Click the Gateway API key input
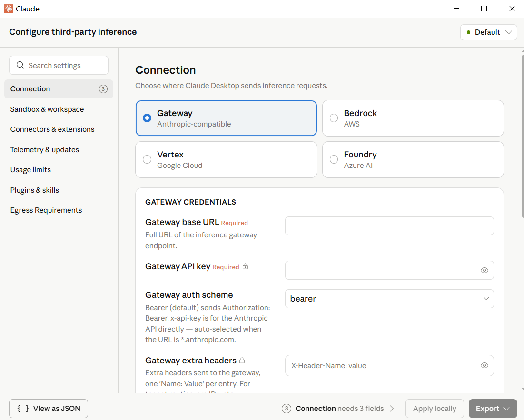 [x=389, y=270]
